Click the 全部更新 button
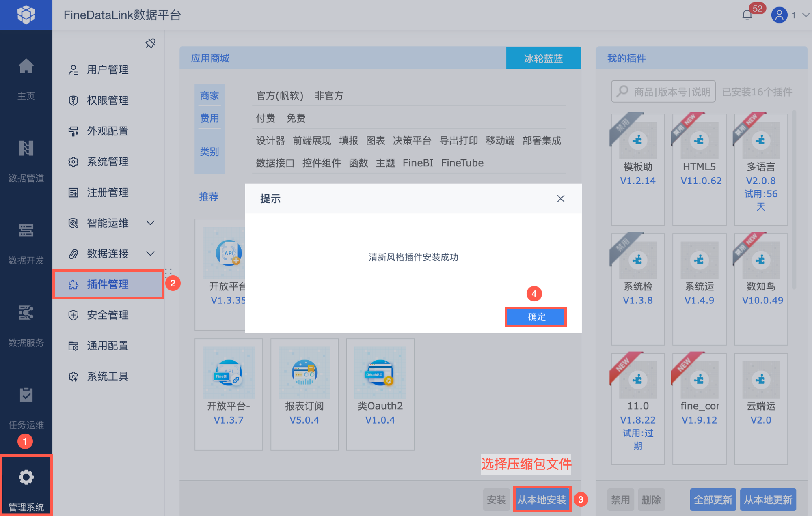 pyautogui.click(x=713, y=500)
